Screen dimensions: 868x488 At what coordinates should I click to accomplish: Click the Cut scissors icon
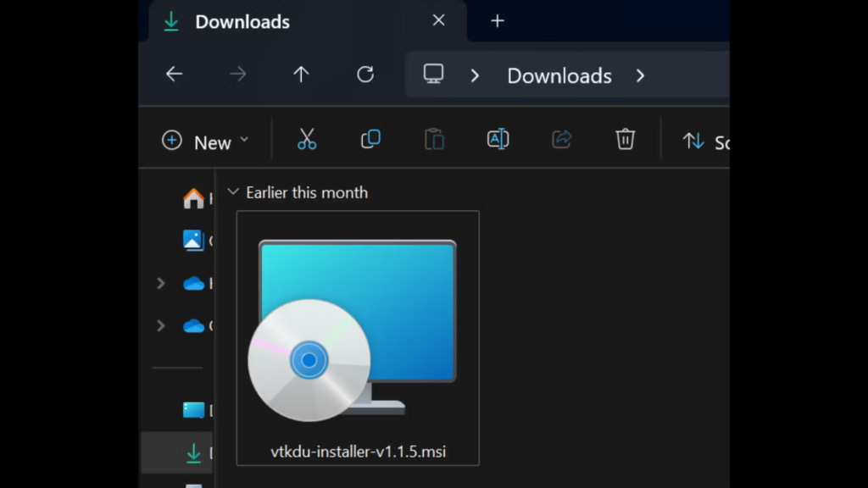tap(307, 140)
